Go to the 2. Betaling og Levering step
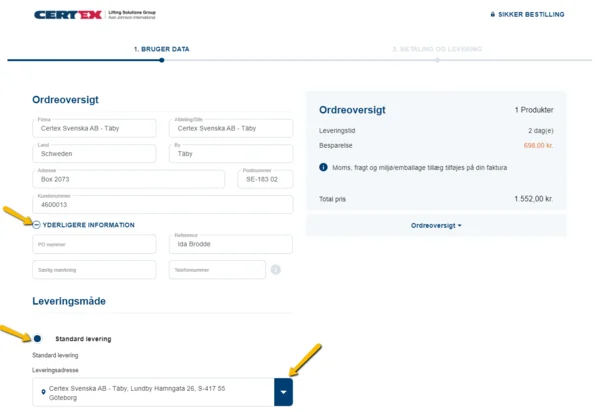The width and height of the screenshot is (600, 412). pyautogui.click(x=437, y=49)
